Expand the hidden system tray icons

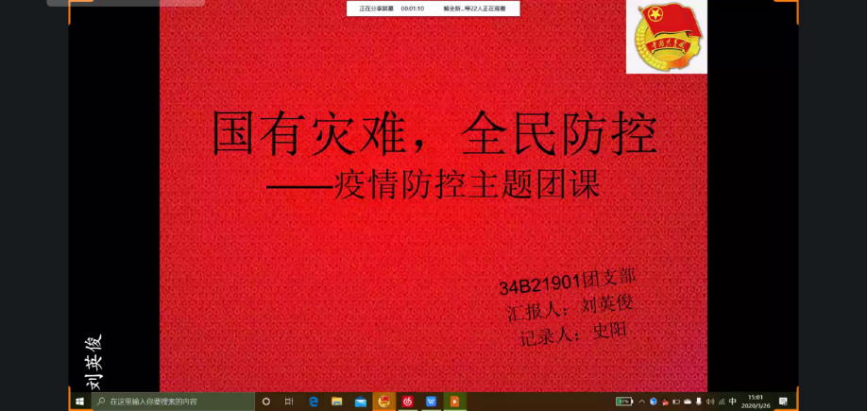[x=641, y=402]
